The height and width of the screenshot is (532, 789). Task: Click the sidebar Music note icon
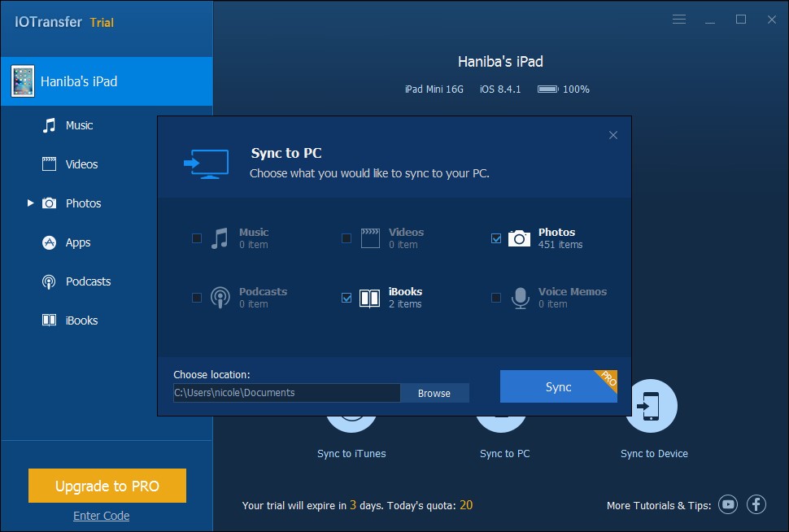(x=49, y=125)
